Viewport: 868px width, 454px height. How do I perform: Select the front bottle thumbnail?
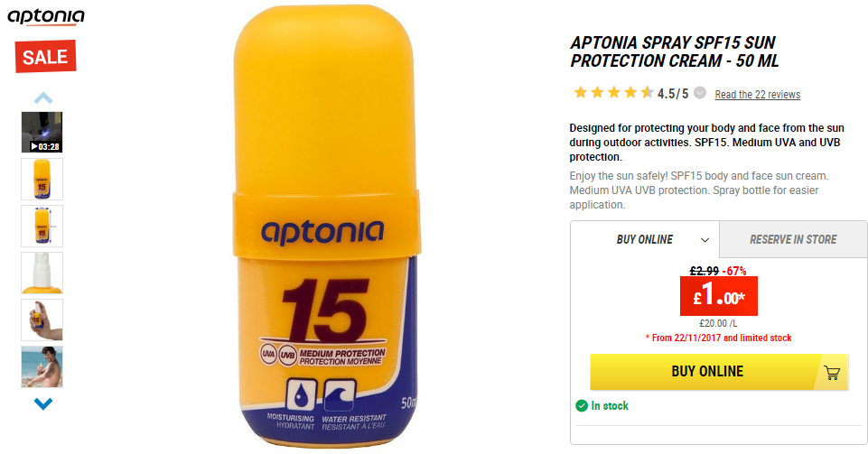tap(42, 180)
